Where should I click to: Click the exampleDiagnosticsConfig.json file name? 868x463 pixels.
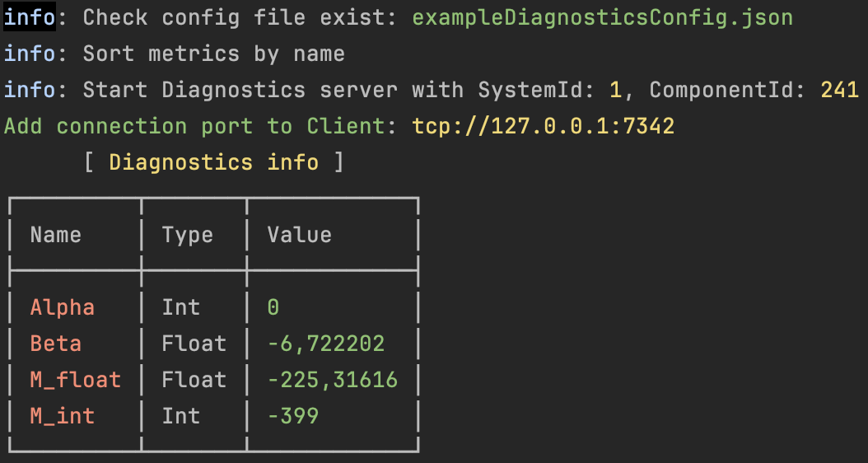(602, 17)
